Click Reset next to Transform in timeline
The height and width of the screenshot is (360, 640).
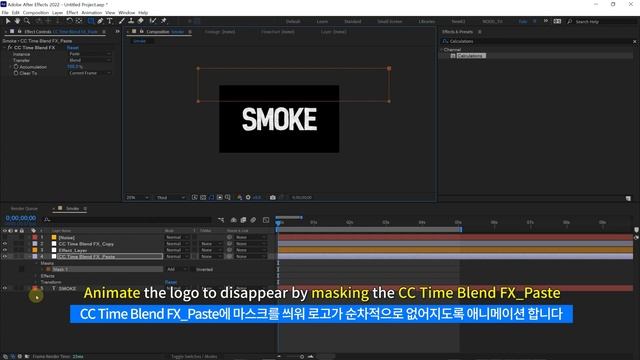(171, 282)
